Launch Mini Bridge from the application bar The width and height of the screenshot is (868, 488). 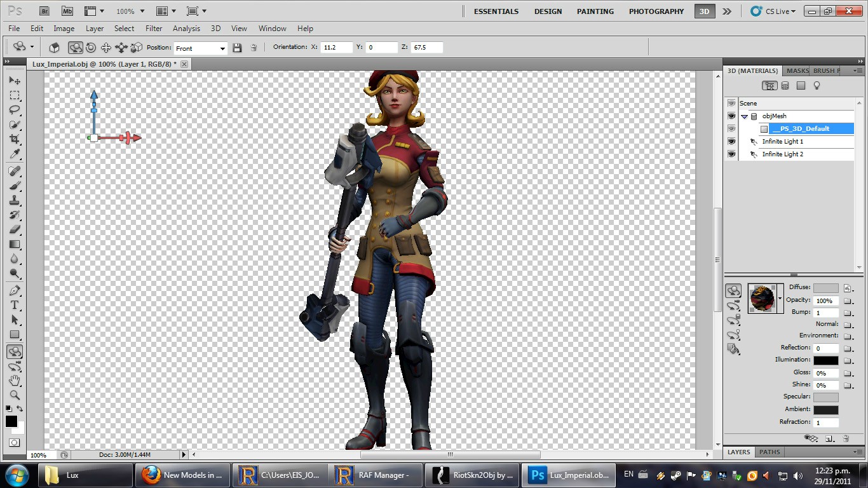[x=67, y=11]
